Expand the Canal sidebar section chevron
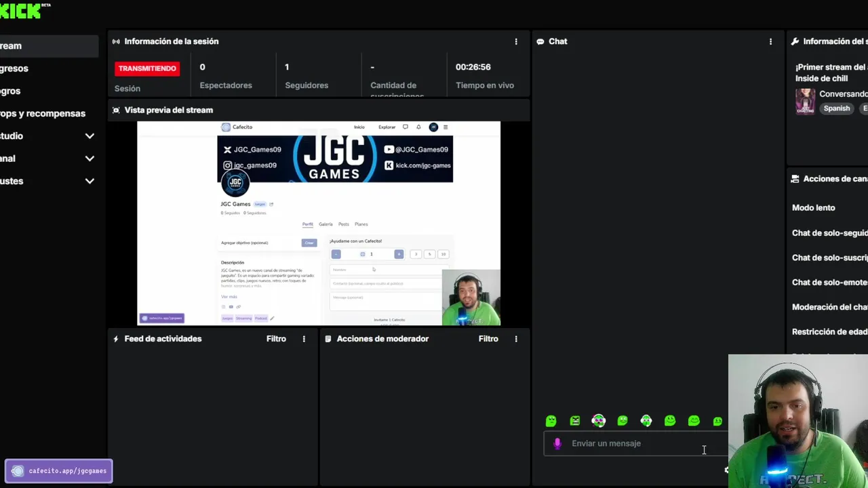Screen dimensions: 868x488 pyautogui.click(x=90, y=159)
